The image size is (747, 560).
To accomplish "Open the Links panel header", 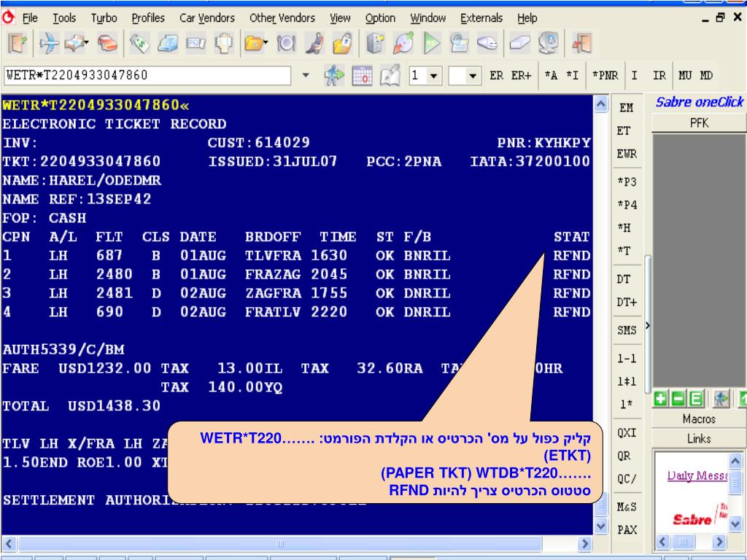I will (699, 438).
